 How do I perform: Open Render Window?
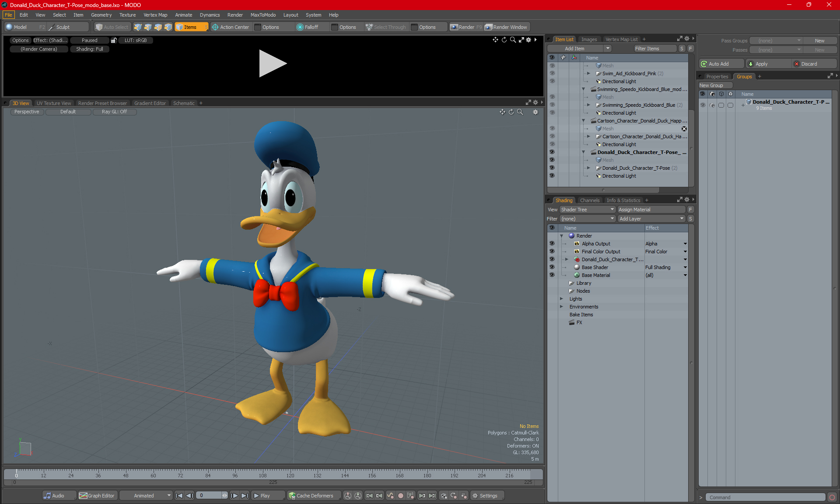(x=507, y=27)
